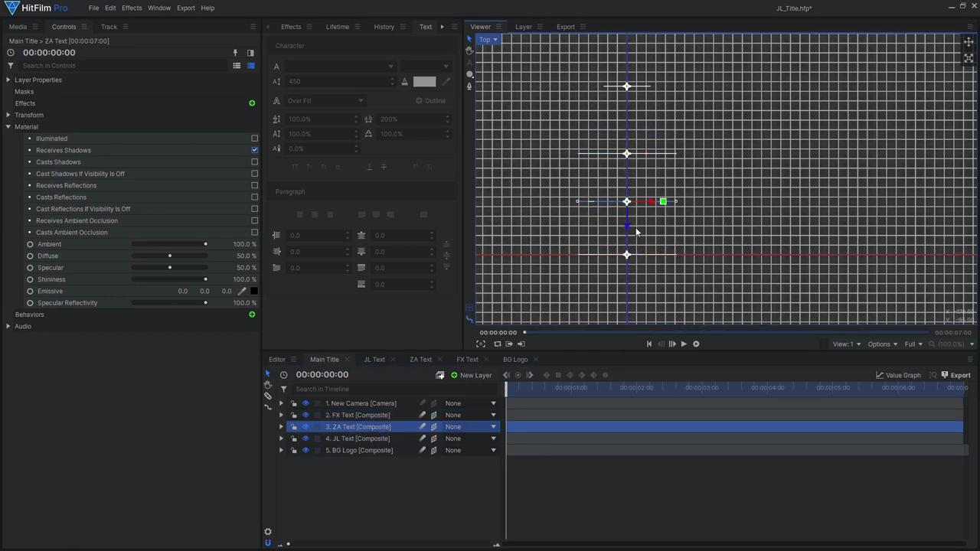Click the Emissive black color swatch

pyautogui.click(x=254, y=291)
